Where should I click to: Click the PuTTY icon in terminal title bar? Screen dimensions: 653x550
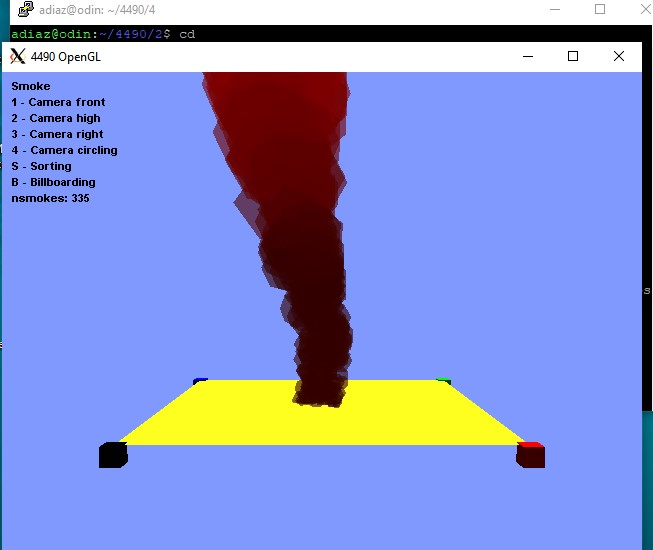tap(26, 9)
